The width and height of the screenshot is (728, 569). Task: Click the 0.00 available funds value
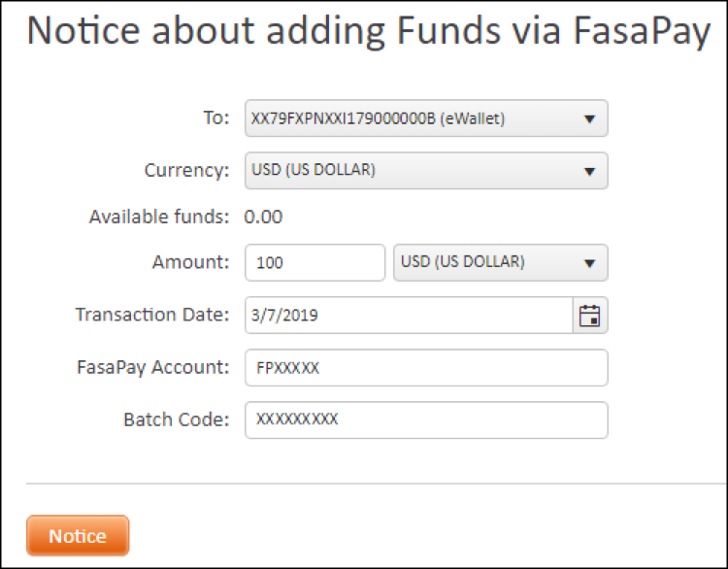(x=263, y=217)
